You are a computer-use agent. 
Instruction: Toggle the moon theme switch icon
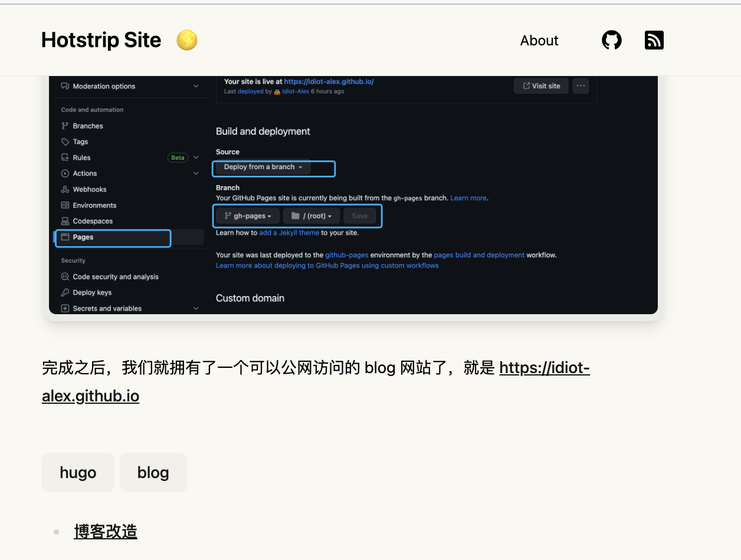[187, 40]
